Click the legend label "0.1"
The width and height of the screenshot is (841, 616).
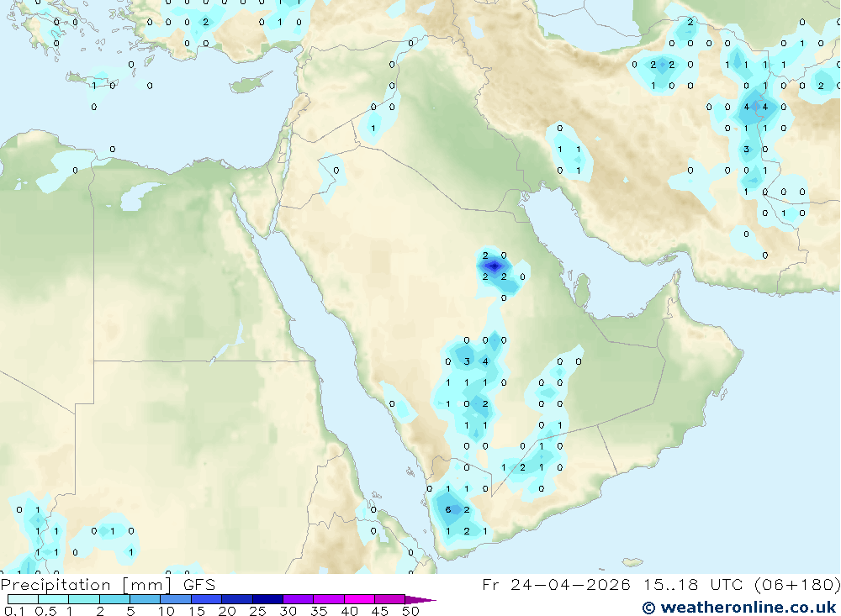coord(14,611)
